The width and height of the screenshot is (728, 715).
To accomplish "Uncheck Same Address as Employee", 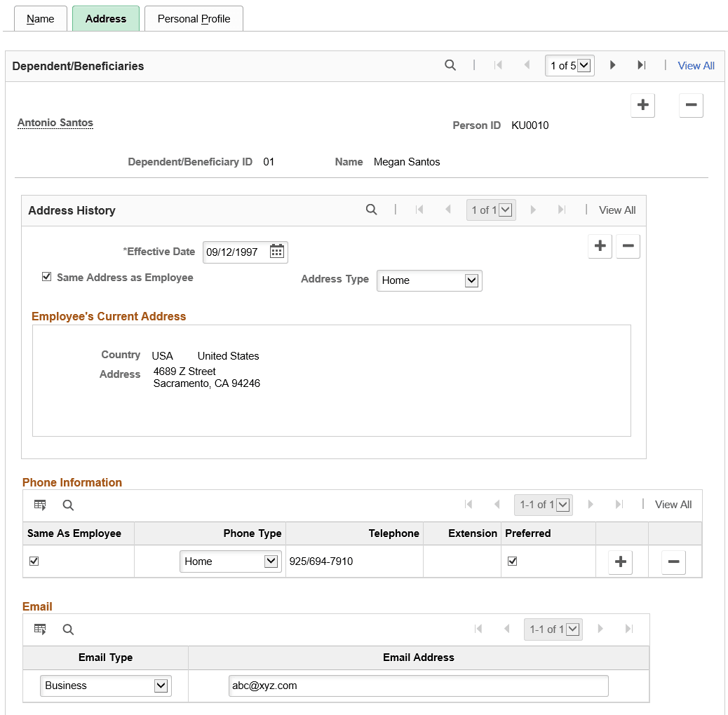I will 46,276.
